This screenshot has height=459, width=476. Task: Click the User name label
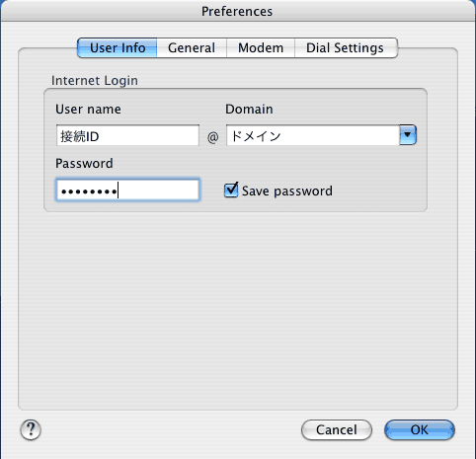pos(88,110)
